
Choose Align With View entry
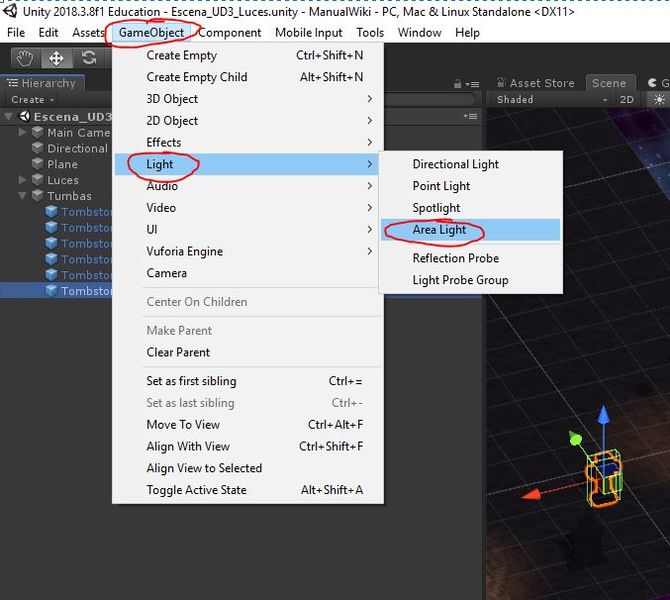tap(248, 446)
